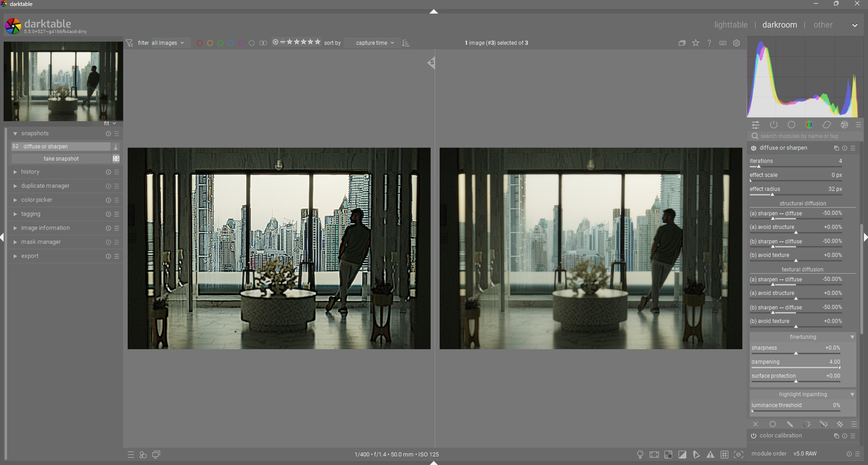
Task: Toggle the guides and overlays grid icon
Action: tap(724, 455)
